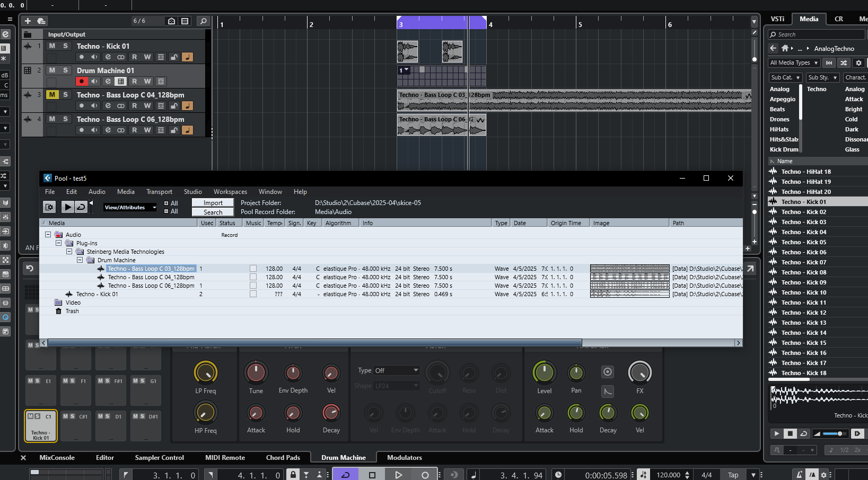Unmute the Bass Loop C 04_128bpm track

tap(52, 95)
